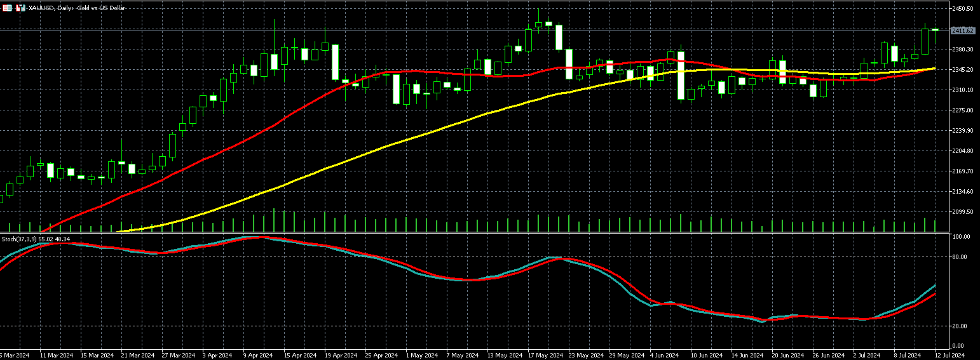Screen dimensions: 980x360
Task: Click the 14 Jun 2024 date label
Action: 747,355
